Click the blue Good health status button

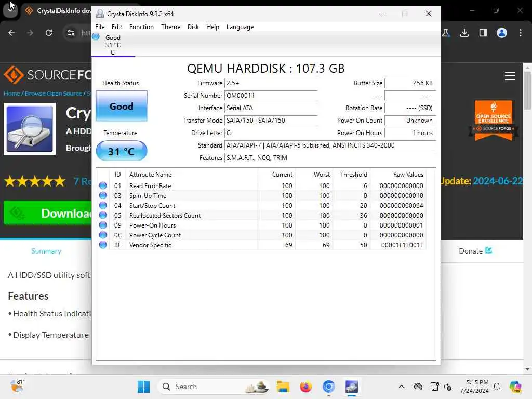pyautogui.click(x=122, y=106)
